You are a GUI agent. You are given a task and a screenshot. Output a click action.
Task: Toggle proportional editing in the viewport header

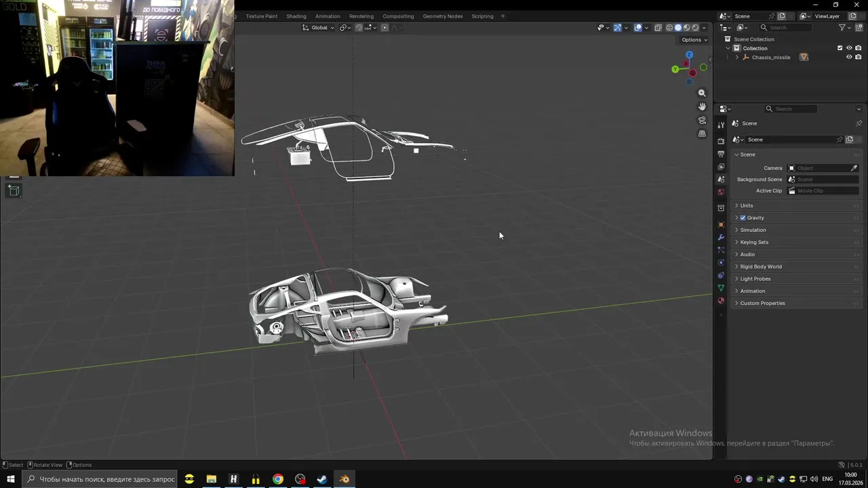click(x=384, y=28)
